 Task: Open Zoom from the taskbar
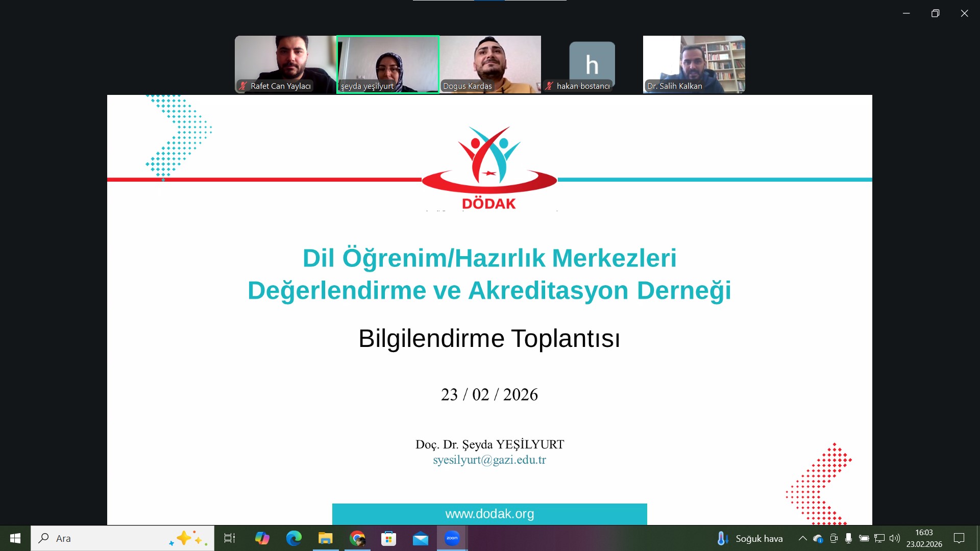tap(452, 538)
